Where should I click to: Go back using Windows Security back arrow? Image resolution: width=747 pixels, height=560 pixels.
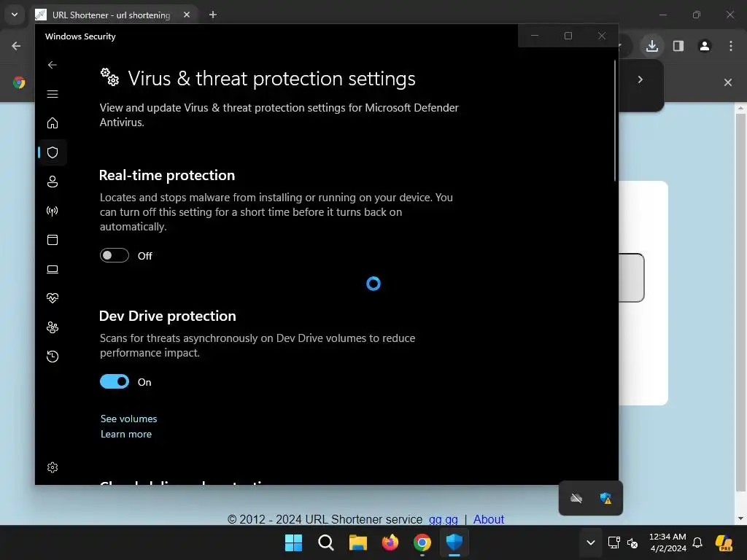pos(53,65)
